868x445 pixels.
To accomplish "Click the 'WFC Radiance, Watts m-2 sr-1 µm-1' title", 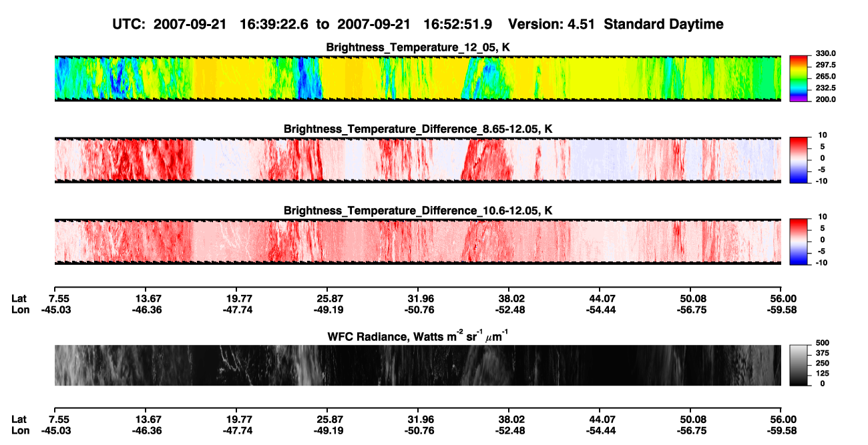I will click(418, 336).
